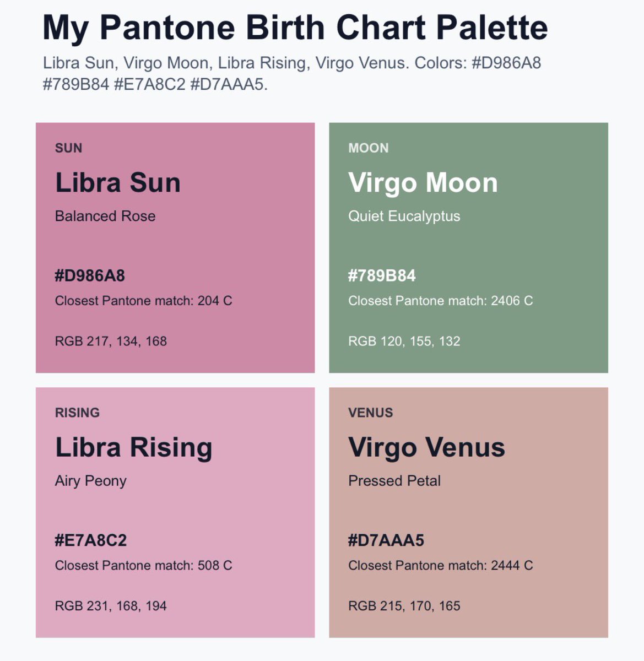This screenshot has width=644, height=661.
Task: Click the Libra Sun heading
Action: tap(118, 182)
